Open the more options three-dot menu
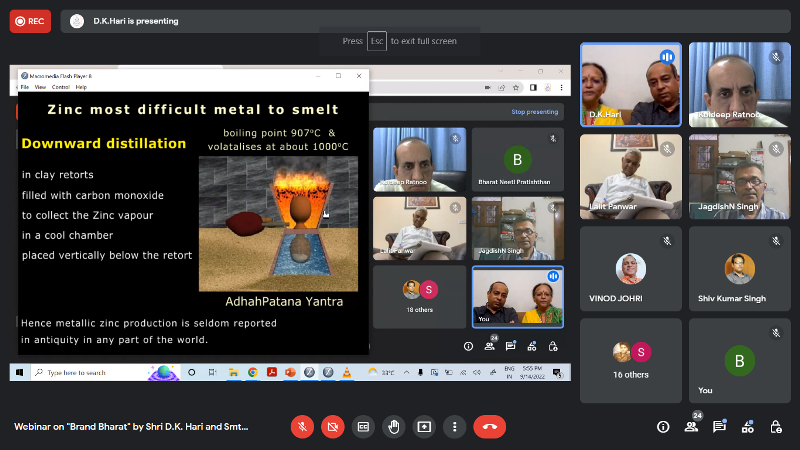 coord(454,426)
